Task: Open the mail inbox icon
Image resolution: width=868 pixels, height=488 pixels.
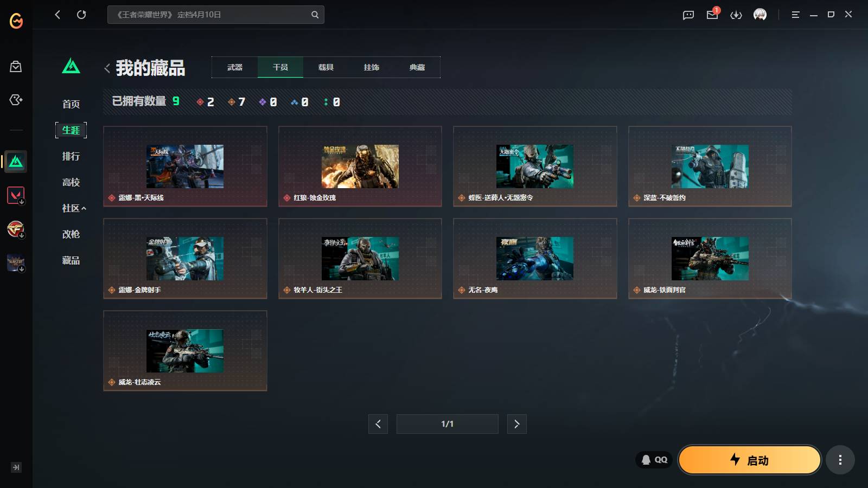Action: click(712, 15)
